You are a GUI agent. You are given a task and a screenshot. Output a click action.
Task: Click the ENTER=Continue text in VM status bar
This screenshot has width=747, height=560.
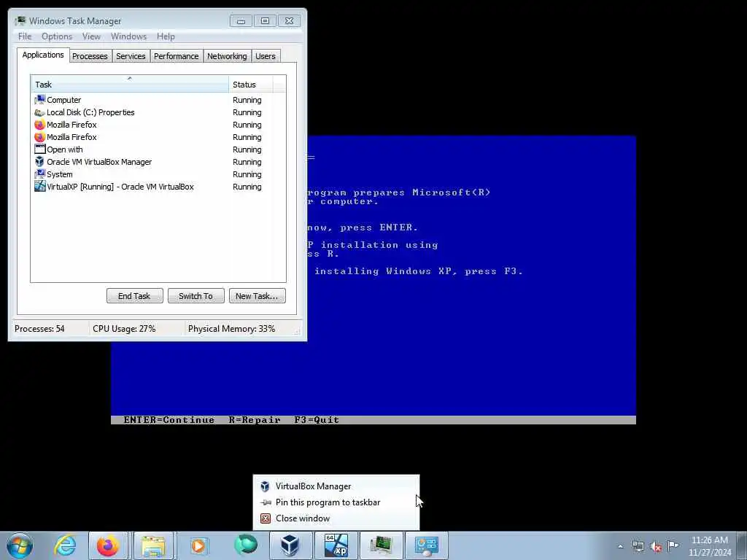(x=169, y=420)
